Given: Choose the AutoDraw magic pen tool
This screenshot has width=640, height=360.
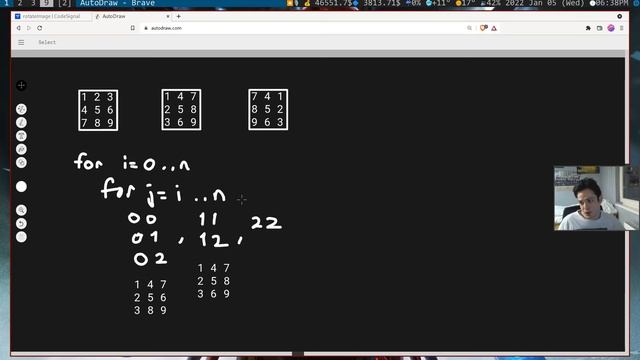Looking at the screenshot, I should click(21, 109).
